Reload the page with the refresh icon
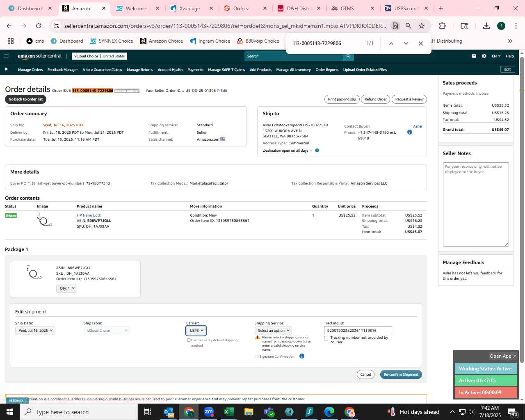Viewport: 525px width, 420px height. (39, 26)
